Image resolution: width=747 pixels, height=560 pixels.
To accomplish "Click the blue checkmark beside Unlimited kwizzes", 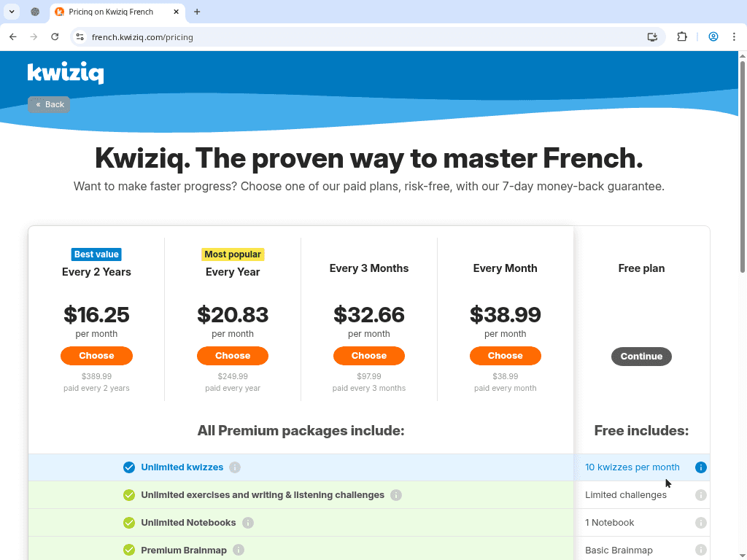I will tap(129, 467).
